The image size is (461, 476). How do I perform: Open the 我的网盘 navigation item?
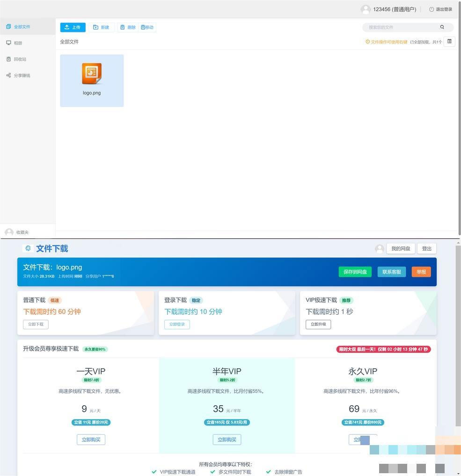(401, 248)
